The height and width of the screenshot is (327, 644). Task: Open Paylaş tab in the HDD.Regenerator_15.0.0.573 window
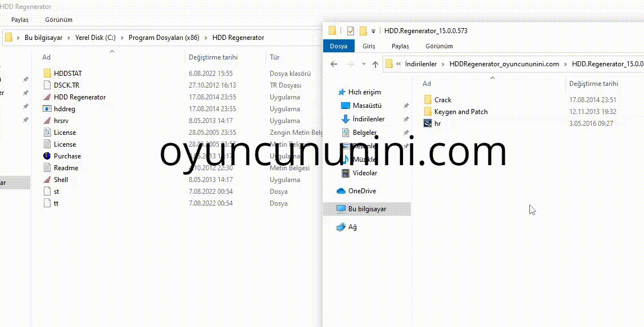point(401,46)
